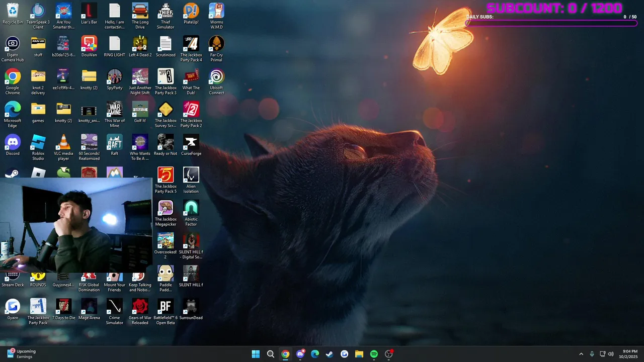Open Battlefield 6 Open Beta shortcut
This screenshot has height=362, width=644.
point(166,312)
